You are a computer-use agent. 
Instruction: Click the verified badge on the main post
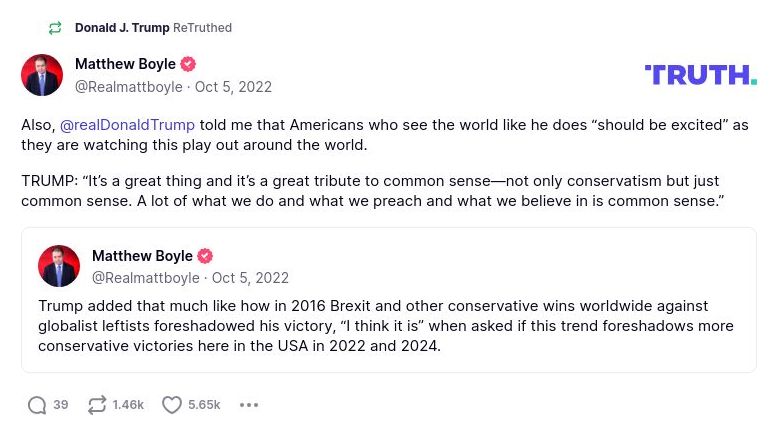188,65
